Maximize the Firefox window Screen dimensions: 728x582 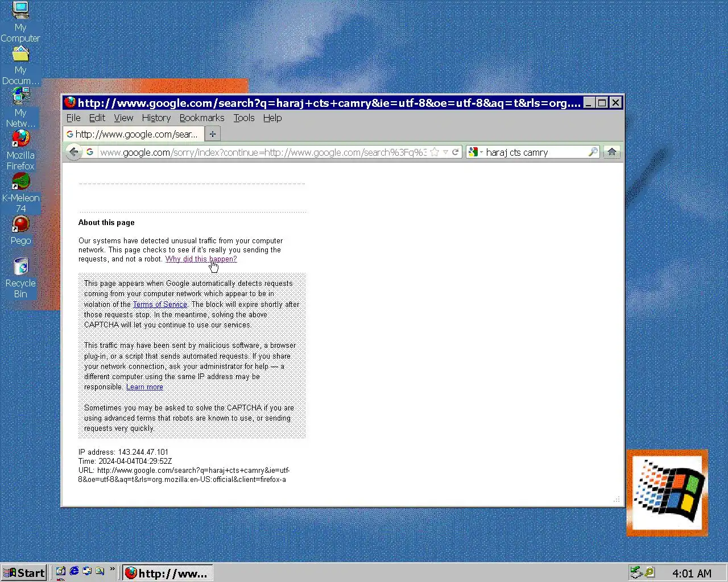(602, 102)
